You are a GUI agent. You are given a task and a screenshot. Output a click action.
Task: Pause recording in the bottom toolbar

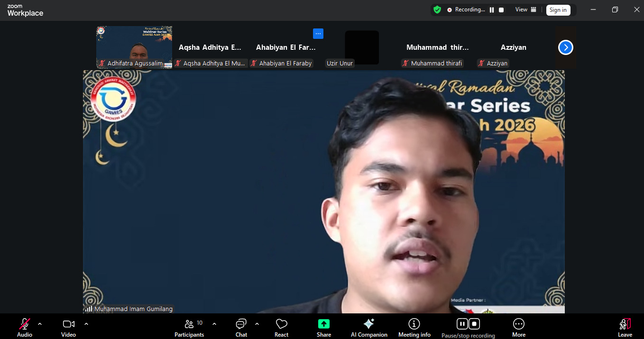[x=462, y=324]
